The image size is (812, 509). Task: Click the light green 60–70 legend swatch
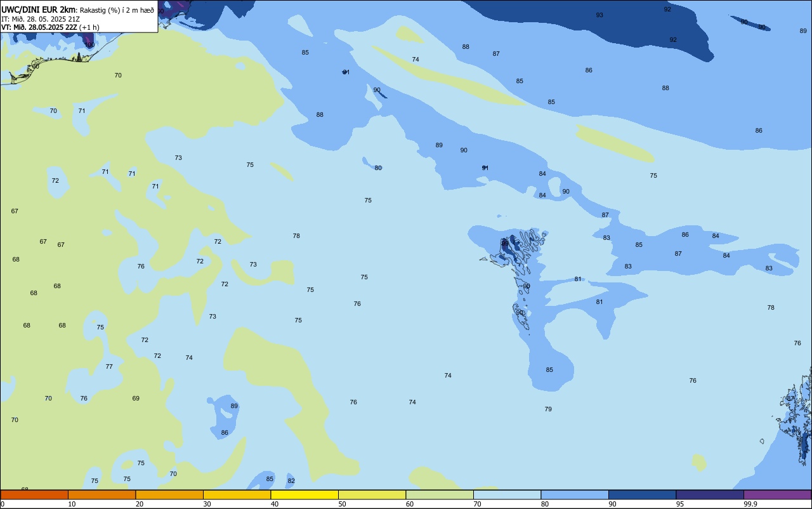point(440,494)
